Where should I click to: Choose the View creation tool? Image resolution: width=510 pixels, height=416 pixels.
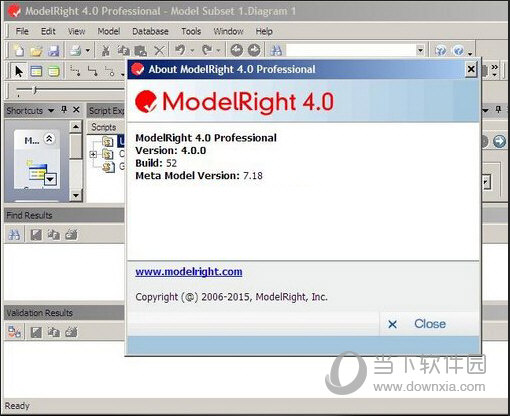click(x=53, y=71)
